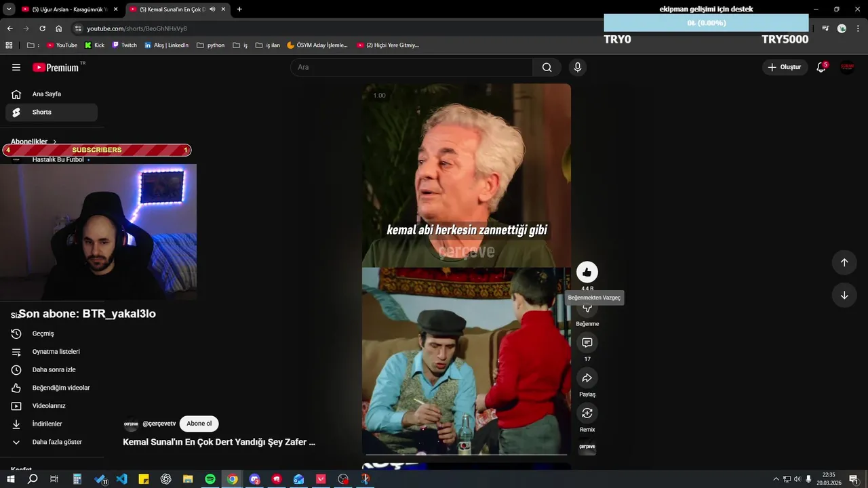Click the search magnifier button

547,67
